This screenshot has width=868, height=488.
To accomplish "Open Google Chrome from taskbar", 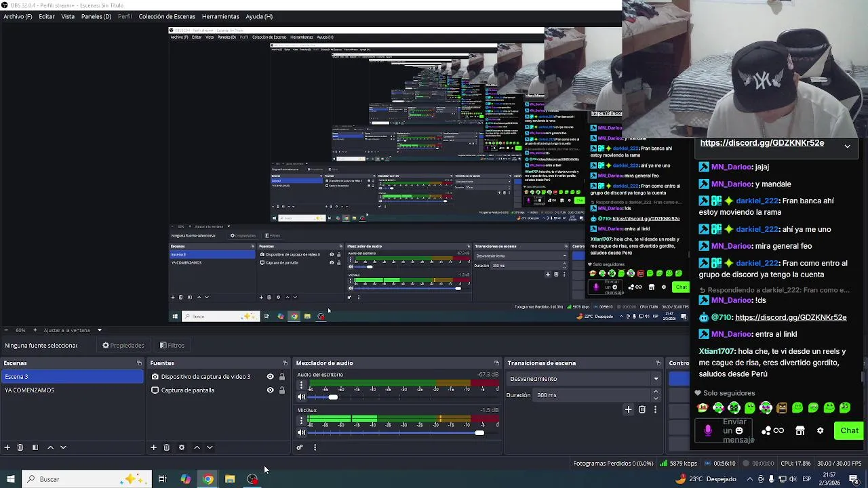I will pos(208,479).
